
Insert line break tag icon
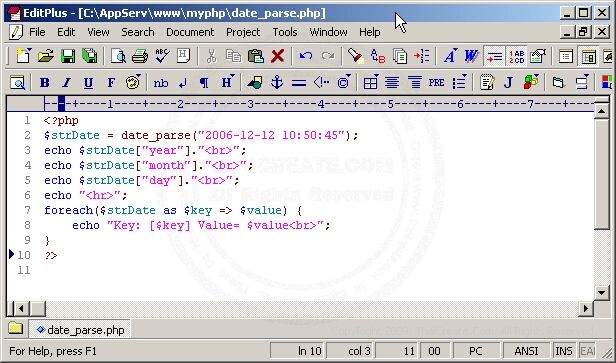tap(183, 82)
